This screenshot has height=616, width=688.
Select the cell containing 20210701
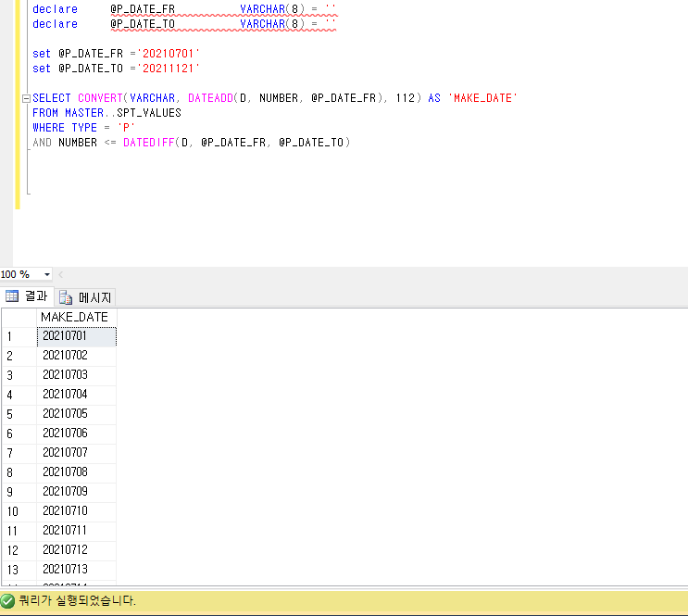click(76, 335)
